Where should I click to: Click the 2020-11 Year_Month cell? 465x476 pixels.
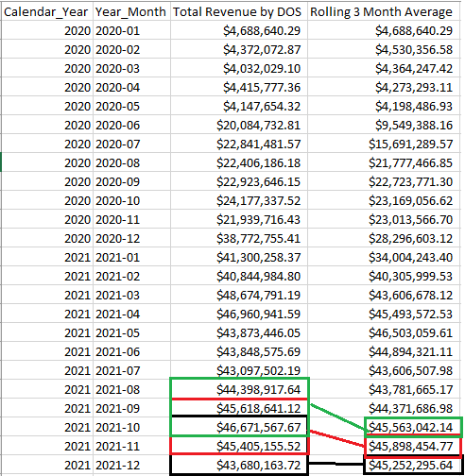pos(131,219)
